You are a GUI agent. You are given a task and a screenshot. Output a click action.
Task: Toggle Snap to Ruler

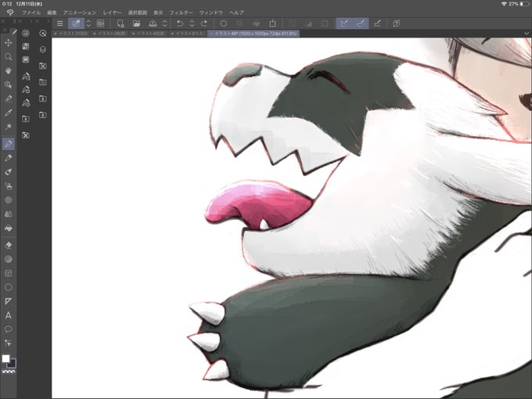pyautogui.click(x=344, y=23)
